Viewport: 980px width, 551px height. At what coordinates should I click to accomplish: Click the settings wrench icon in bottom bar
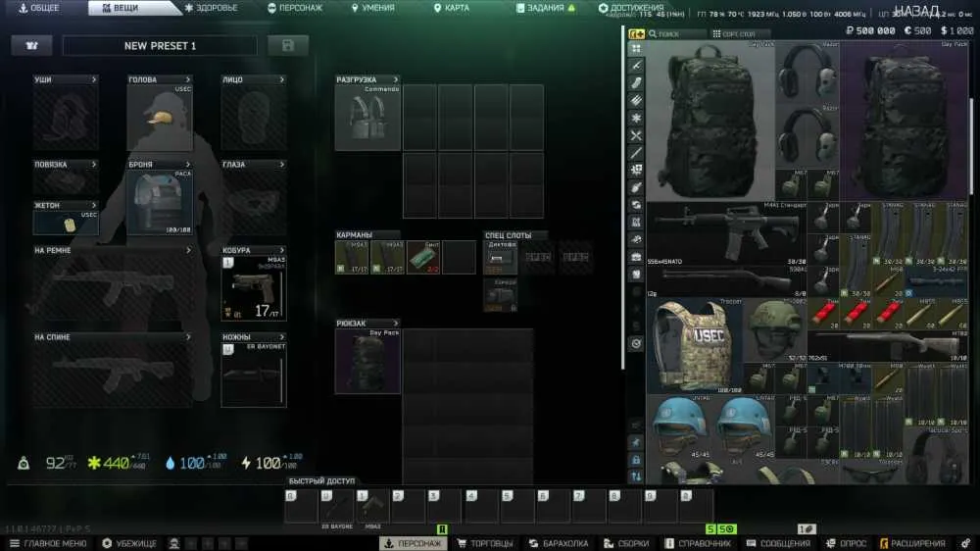965,543
